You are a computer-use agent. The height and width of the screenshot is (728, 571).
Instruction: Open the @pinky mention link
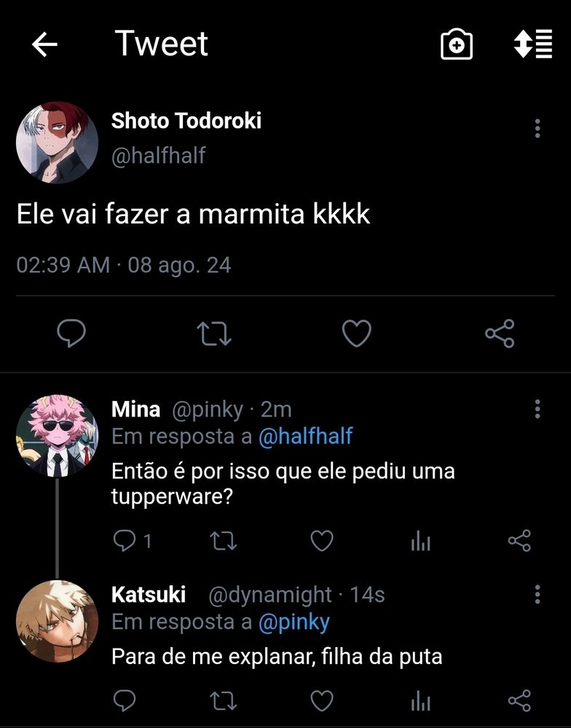(x=294, y=622)
